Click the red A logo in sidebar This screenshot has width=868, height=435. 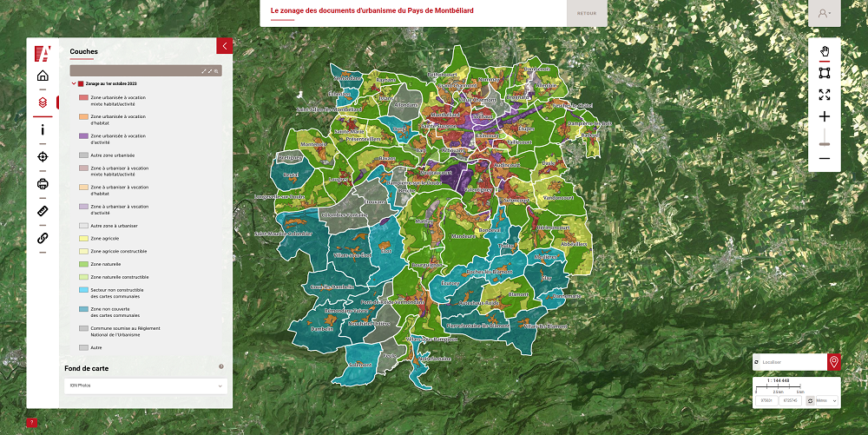coord(43,53)
